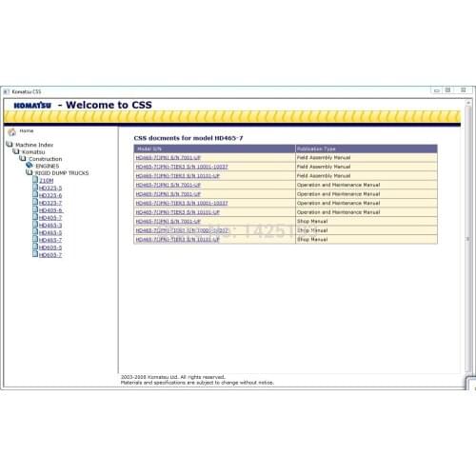This screenshot has height=476, width=476.
Task: Click the Publication Type column header
Action: tap(367, 149)
